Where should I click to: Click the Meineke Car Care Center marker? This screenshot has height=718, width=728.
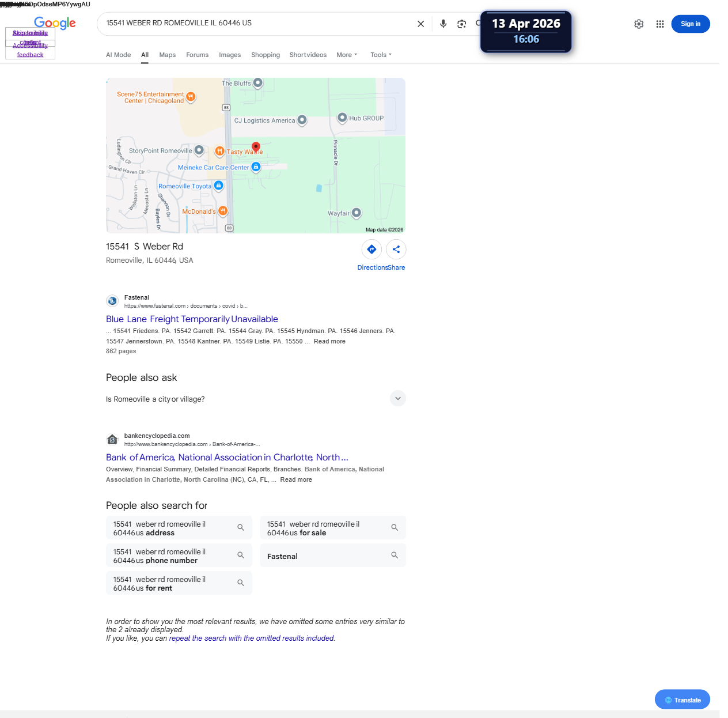(x=256, y=167)
